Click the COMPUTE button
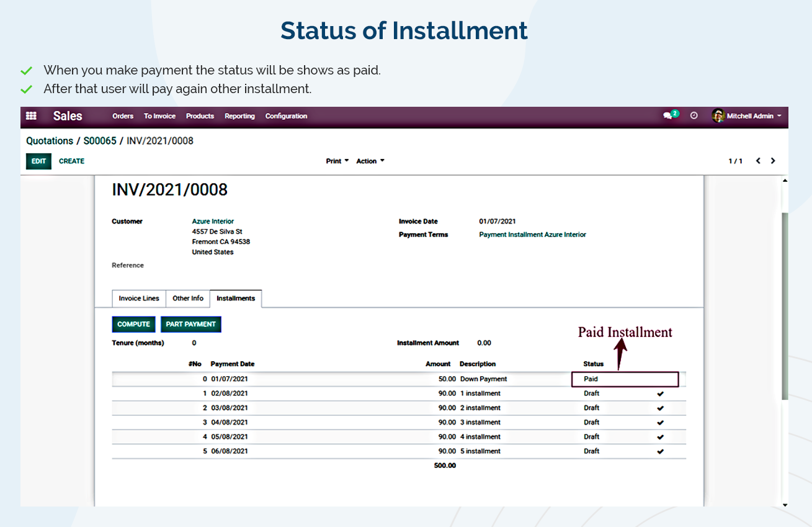This screenshot has width=812, height=527. coord(133,324)
